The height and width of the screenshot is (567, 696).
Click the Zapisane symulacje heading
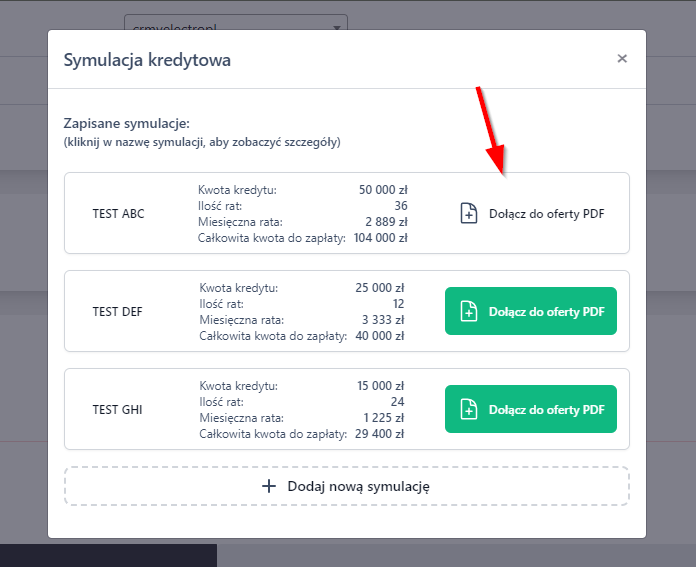click(126, 124)
